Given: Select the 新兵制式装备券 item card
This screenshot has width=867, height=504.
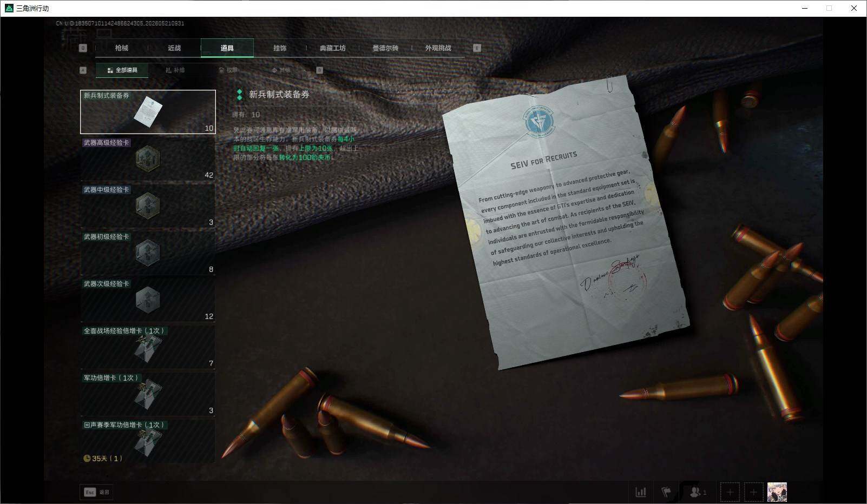Looking at the screenshot, I should pos(148,112).
